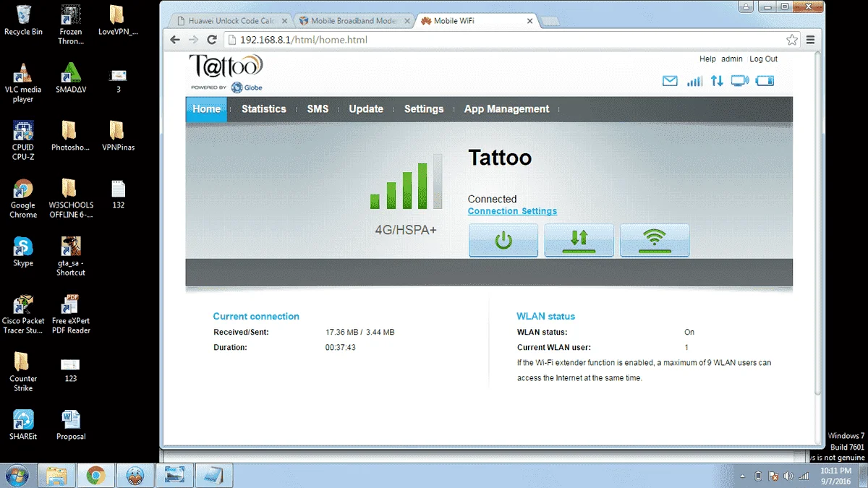Click the Duration value 00:37:43
The height and width of the screenshot is (488, 868).
click(340, 348)
